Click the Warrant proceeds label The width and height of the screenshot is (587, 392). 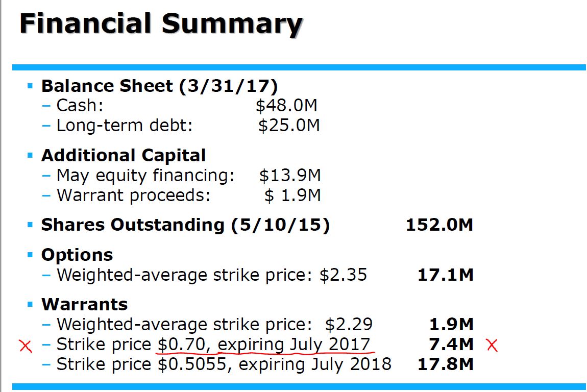pyautogui.click(x=134, y=195)
